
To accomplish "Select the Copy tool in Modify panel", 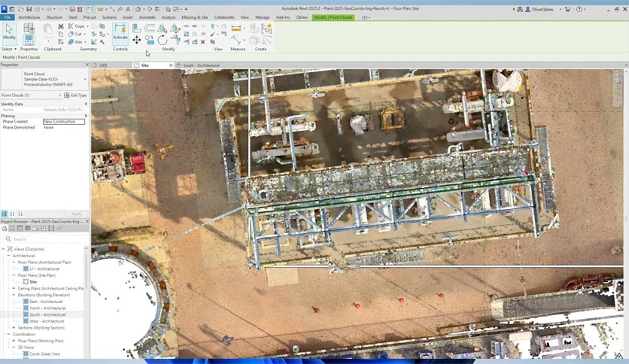I will click(150, 40).
